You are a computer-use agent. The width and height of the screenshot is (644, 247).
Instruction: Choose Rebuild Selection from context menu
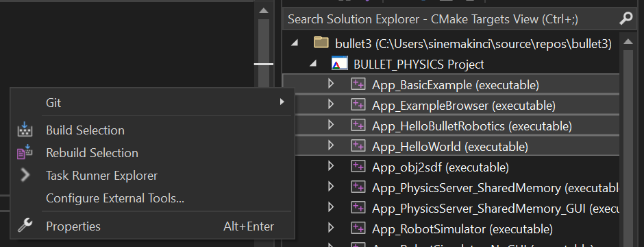click(x=152, y=153)
